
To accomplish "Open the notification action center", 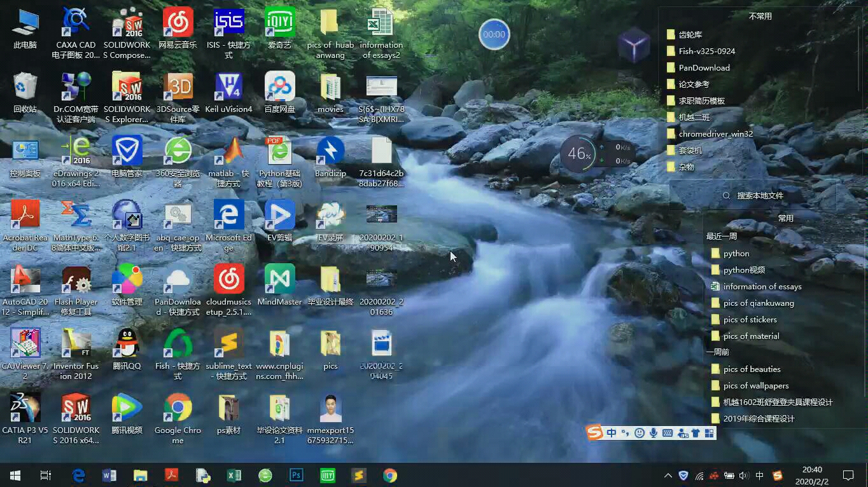I will click(x=848, y=475).
